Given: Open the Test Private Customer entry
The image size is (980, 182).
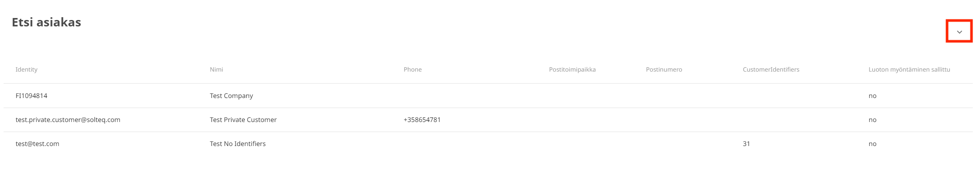Looking at the screenshot, I should [243, 120].
